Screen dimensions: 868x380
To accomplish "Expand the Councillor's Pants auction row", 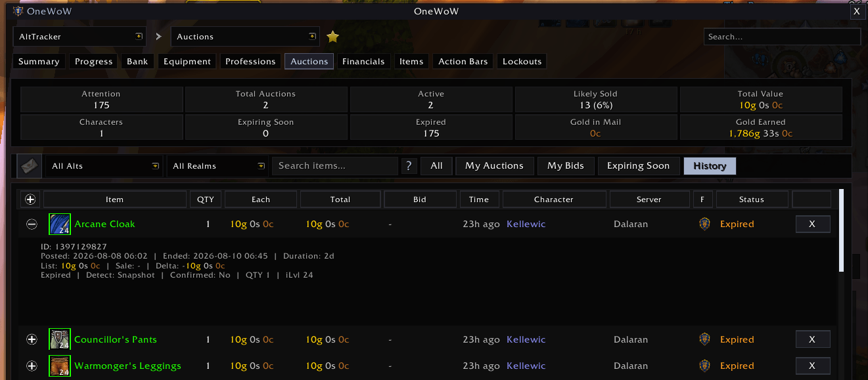I will (32, 339).
